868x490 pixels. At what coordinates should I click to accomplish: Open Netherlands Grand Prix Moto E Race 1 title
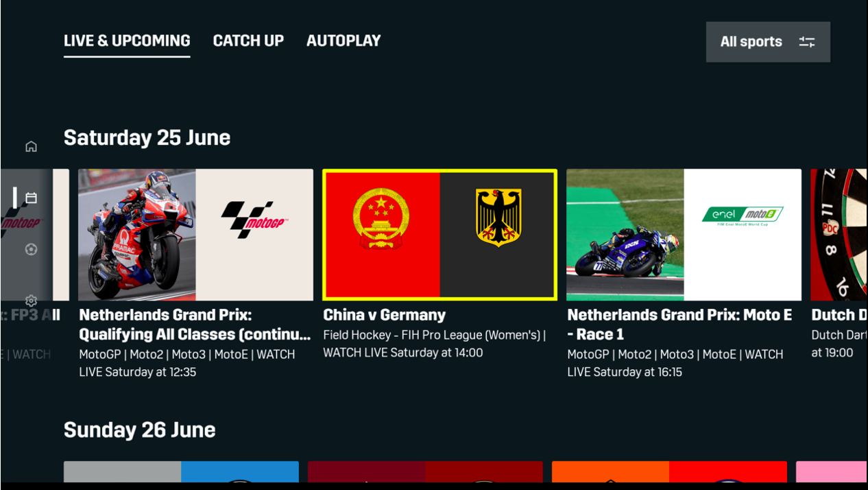pyautogui.click(x=679, y=325)
